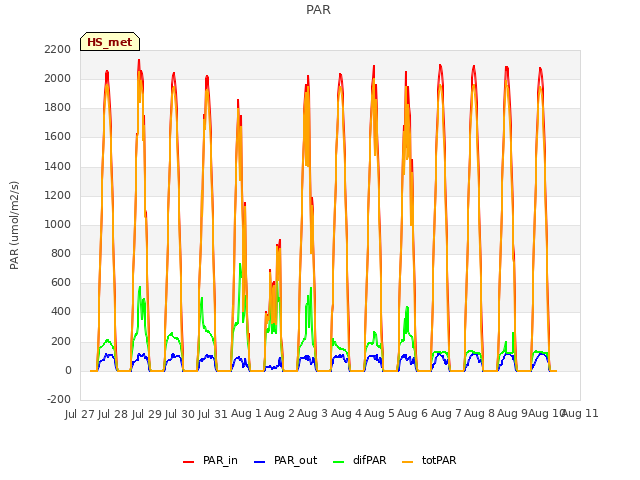Click the 2000 y-axis tick label
Image resolution: width=640 pixels, height=480 pixels.
click(x=58, y=78)
